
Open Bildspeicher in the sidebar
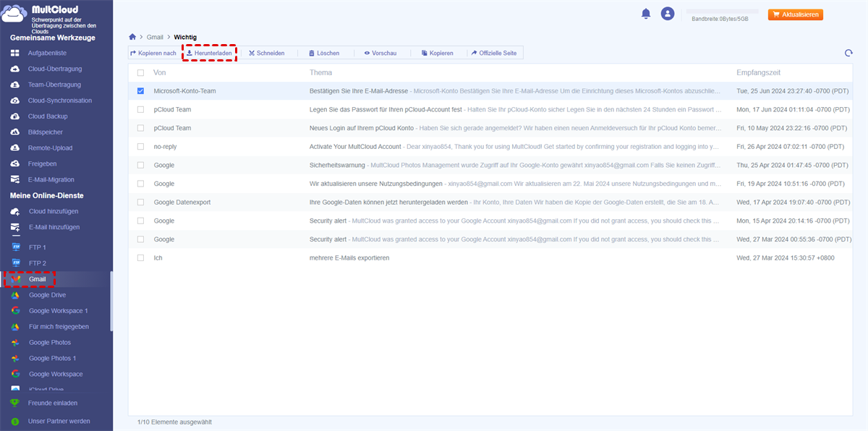click(x=46, y=132)
